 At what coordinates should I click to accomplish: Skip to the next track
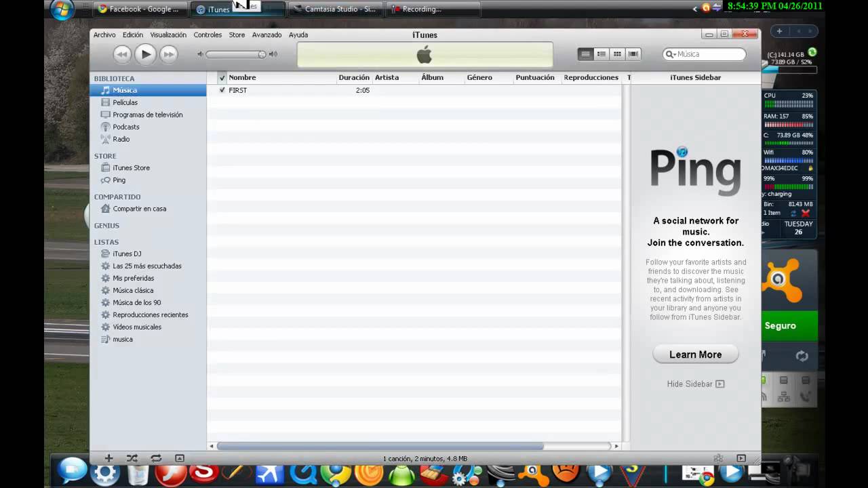pos(168,54)
